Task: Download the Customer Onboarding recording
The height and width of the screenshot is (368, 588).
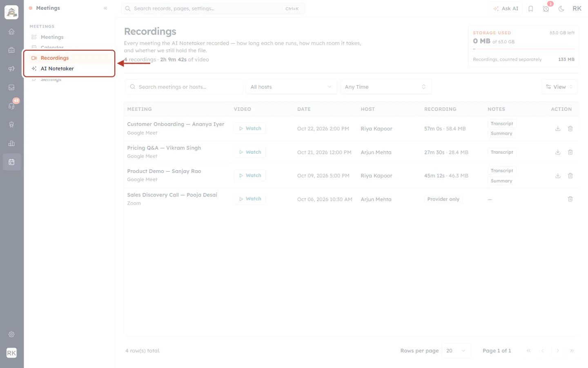Action: tap(558, 129)
